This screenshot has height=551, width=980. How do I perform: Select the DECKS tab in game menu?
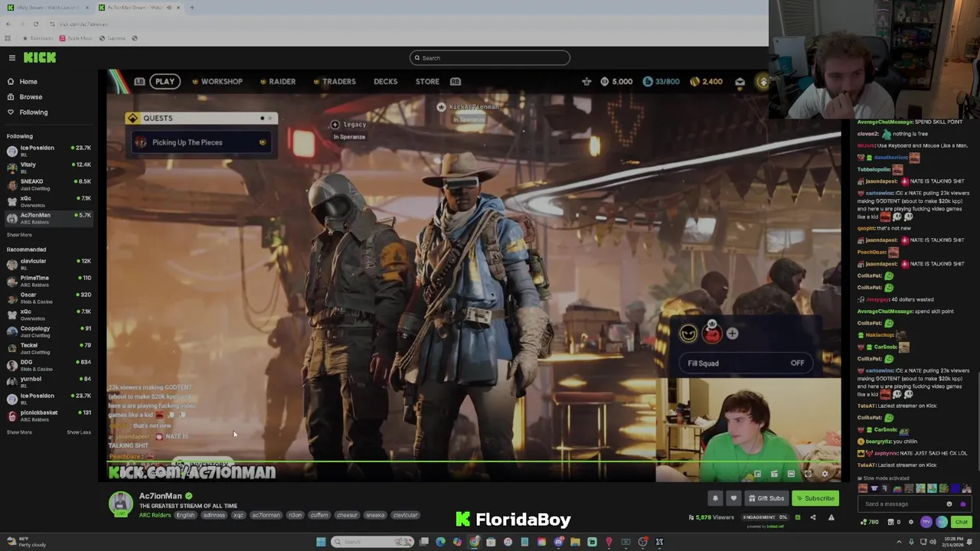(385, 81)
